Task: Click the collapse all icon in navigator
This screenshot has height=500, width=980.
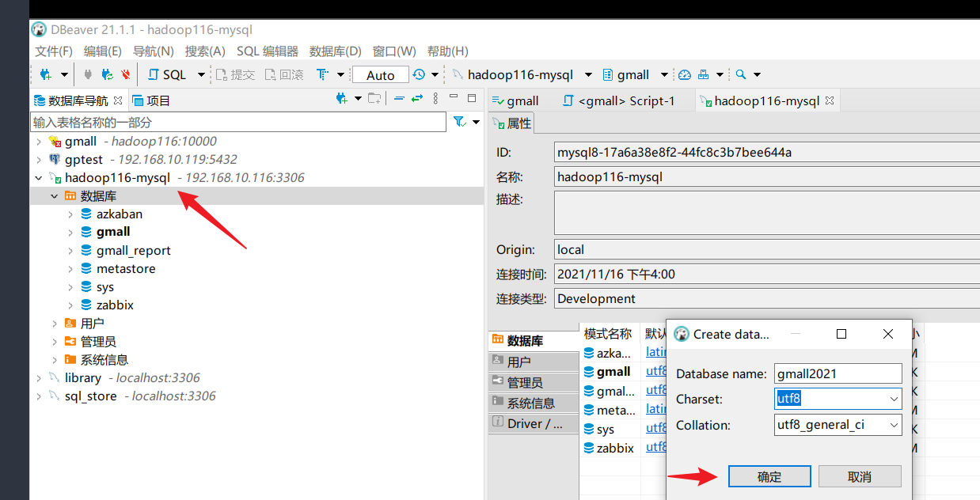Action: (399, 99)
